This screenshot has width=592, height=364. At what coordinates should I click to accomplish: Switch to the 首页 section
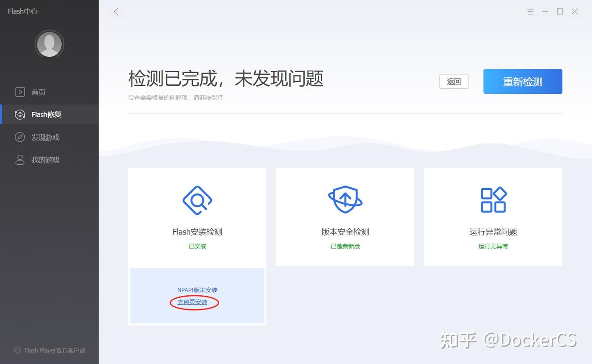tap(38, 92)
